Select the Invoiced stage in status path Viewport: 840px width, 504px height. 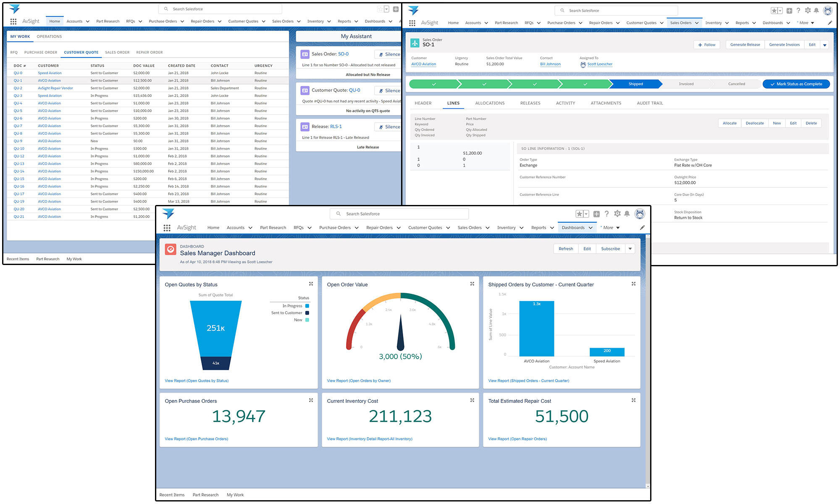pyautogui.click(x=686, y=84)
